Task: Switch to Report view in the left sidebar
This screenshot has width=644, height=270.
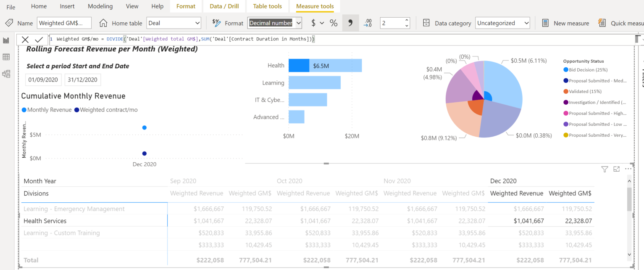Action: 6,40
